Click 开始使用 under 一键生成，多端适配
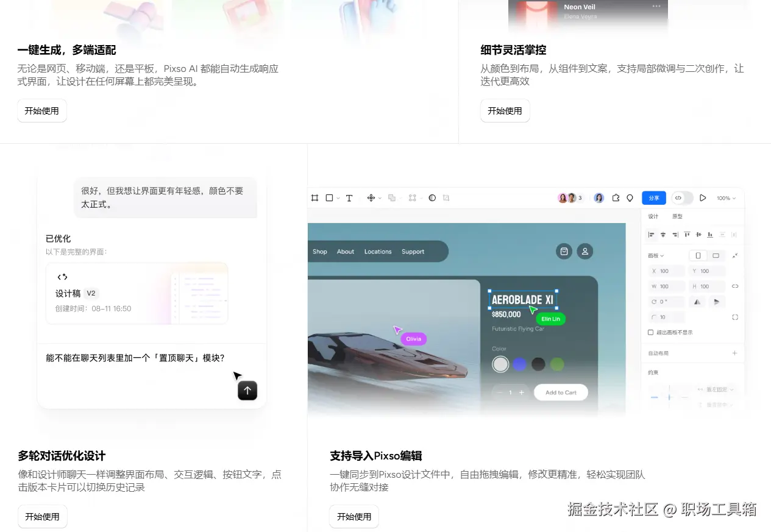 click(42, 111)
